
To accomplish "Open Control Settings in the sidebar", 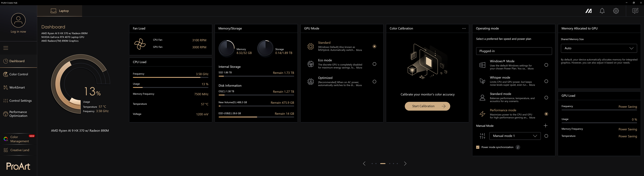I will [19, 101].
